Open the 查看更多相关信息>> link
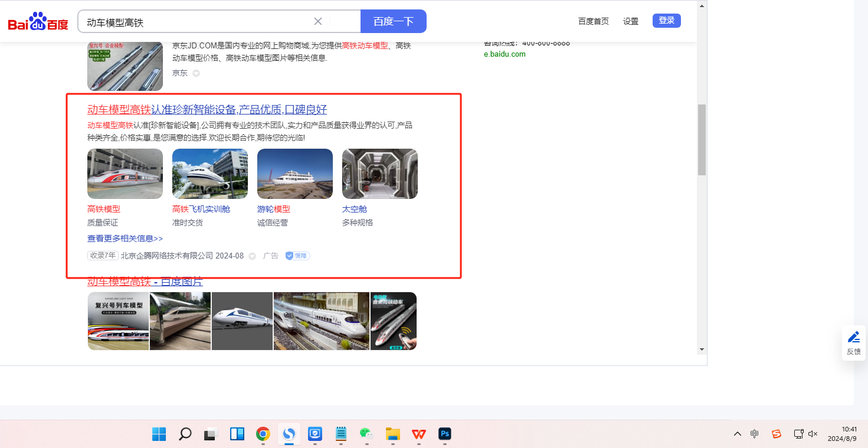This screenshot has height=448, width=868. tap(125, 238)
